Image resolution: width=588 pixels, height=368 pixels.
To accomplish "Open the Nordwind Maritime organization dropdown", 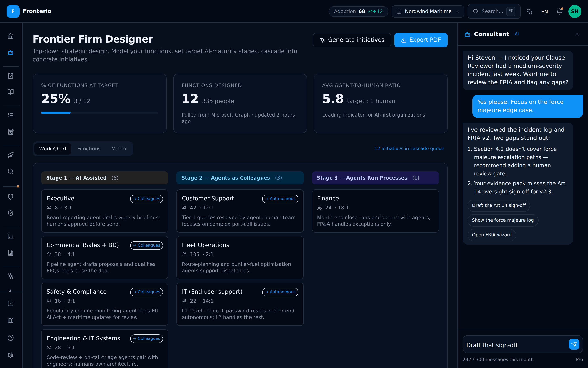I will [x=428, y=11].
